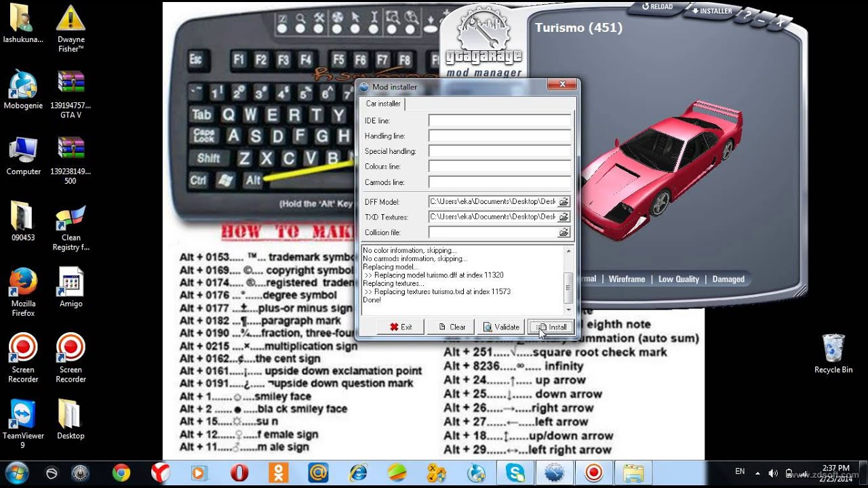Switch car preview to Damaged
The height and width of the screenshot is (488, 868).
(728, 279)
